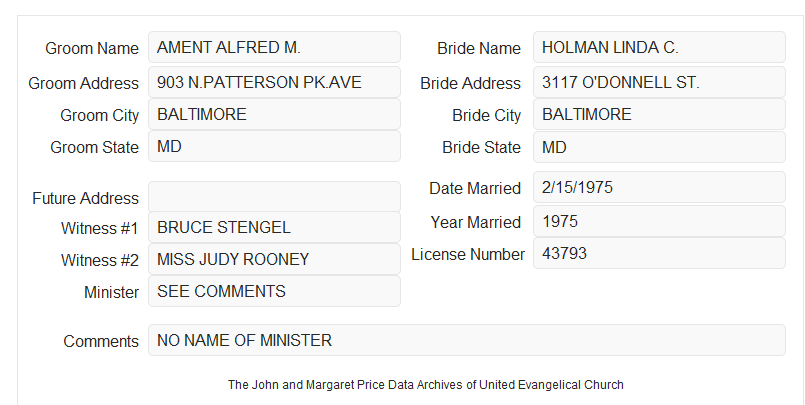
Task: Click the empty Future Address field
Action: tap(274, 197)
